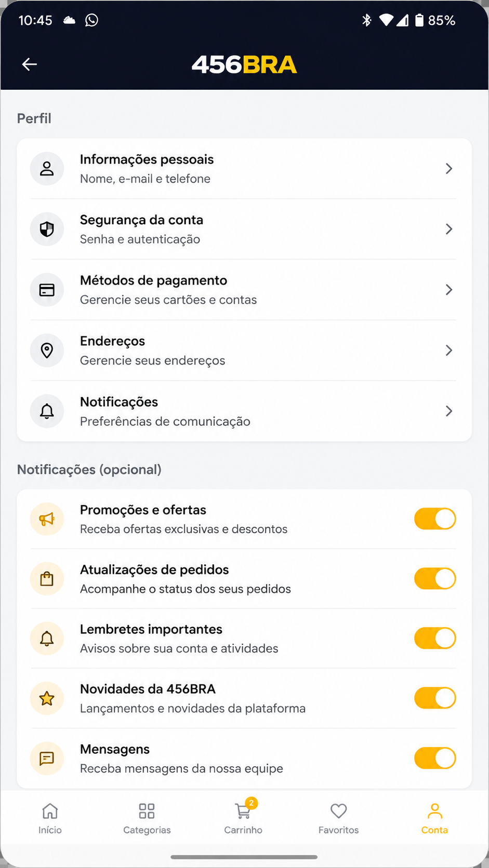
Task: Select the credit card icon for Métodos de pagamento
Action: click(x=47, y=290)
